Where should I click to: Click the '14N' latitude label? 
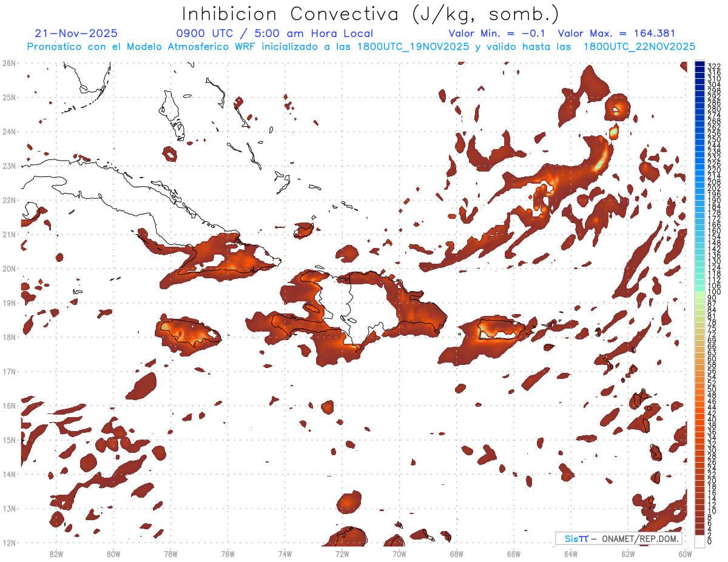pos(9,474)
